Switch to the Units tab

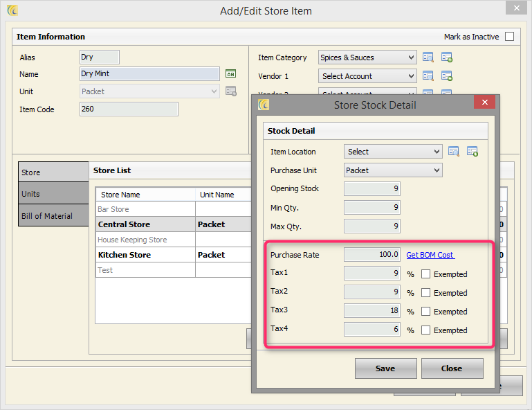point(53,194)
